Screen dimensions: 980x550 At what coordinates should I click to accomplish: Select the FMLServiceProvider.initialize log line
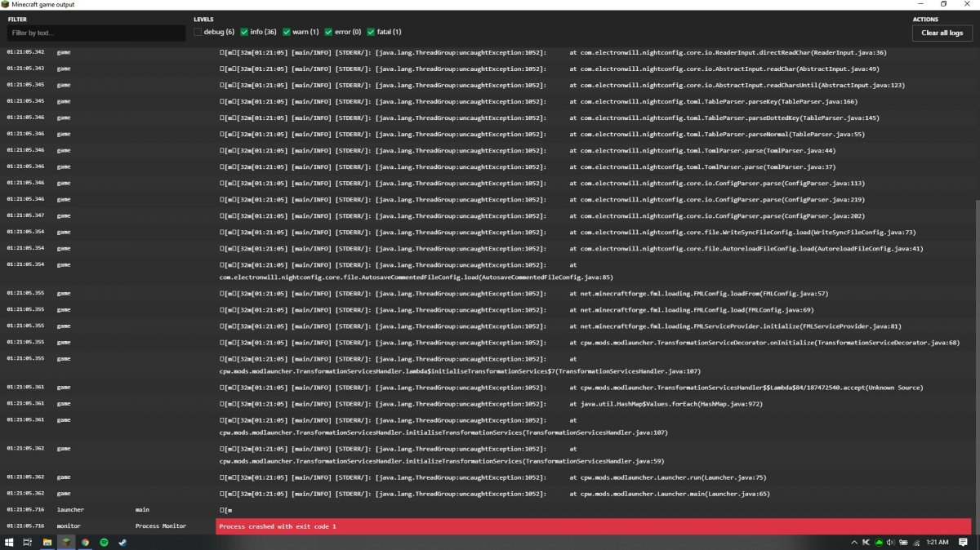pyautogui.click(x=486, y=326)
